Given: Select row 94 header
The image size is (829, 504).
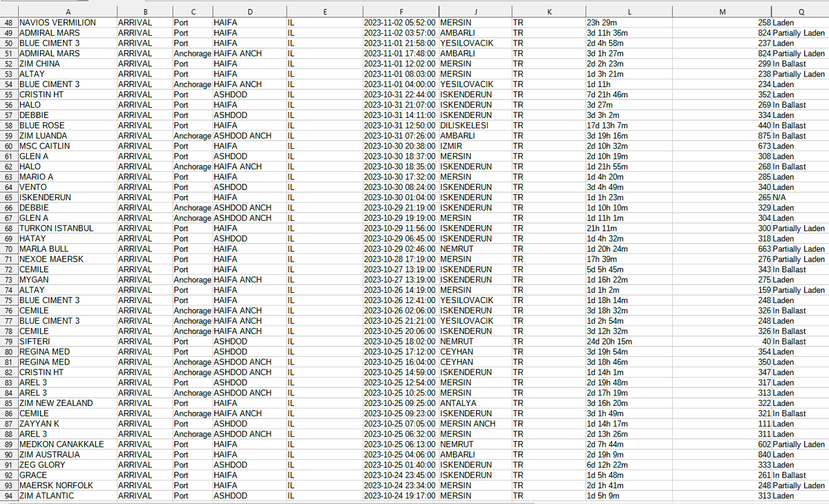Looking at the screenshot, I should click(x=8, y=496).
